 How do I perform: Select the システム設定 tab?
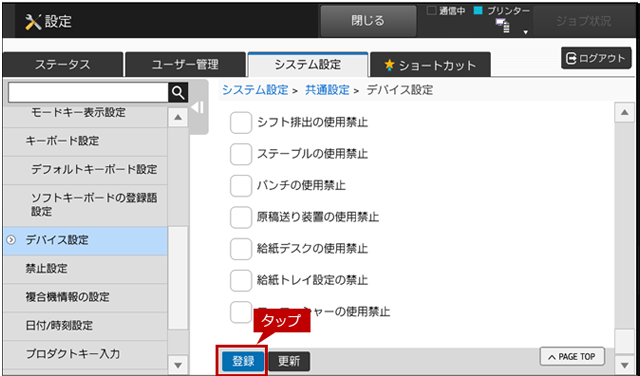click(x=308, y=65)
